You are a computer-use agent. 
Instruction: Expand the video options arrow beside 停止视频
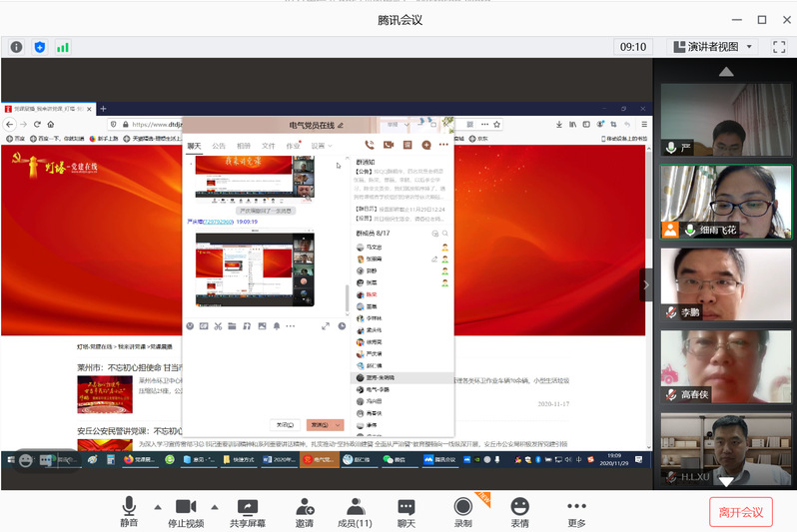(215, 506)
